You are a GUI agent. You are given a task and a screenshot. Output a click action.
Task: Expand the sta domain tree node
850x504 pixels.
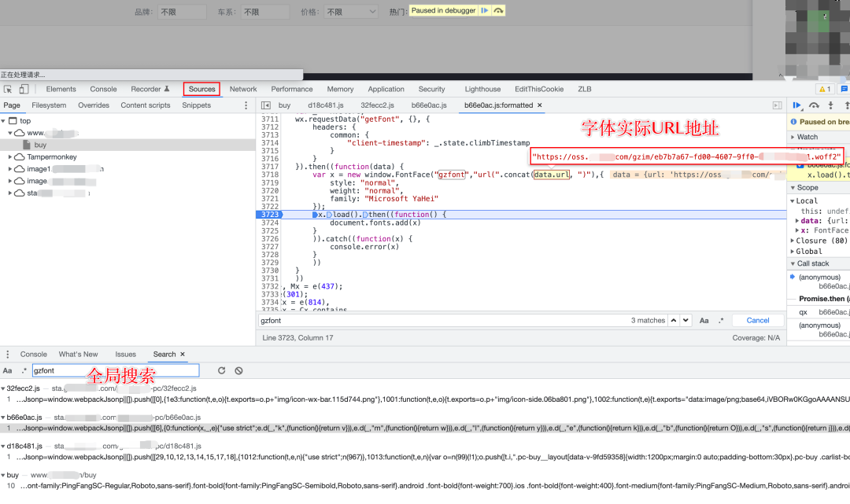tap(9, 193)
